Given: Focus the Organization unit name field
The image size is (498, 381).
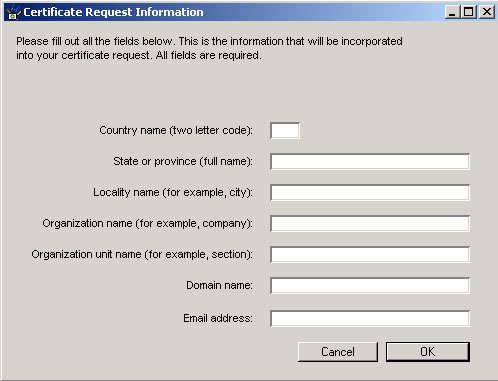Looking at the screenshot, I should click(370, 254).
